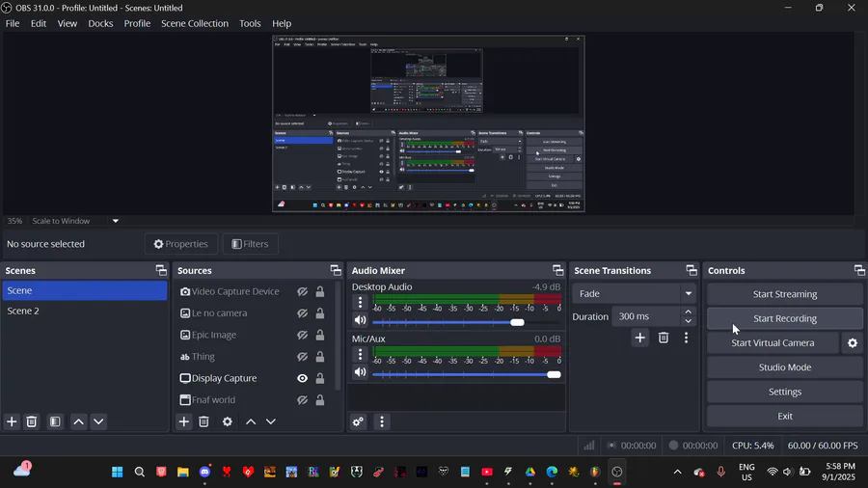The width and height of the screenshot is (868, 488).
Task: Open the Tools menu
Action: (250, 23)
